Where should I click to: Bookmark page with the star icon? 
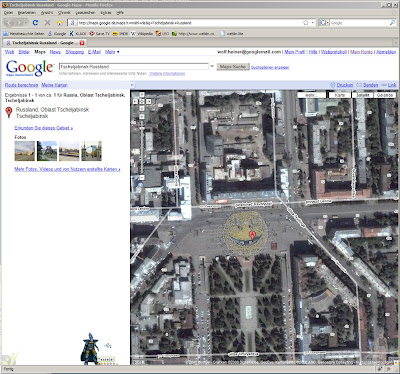pyautogui.click(x=306, y=23)
